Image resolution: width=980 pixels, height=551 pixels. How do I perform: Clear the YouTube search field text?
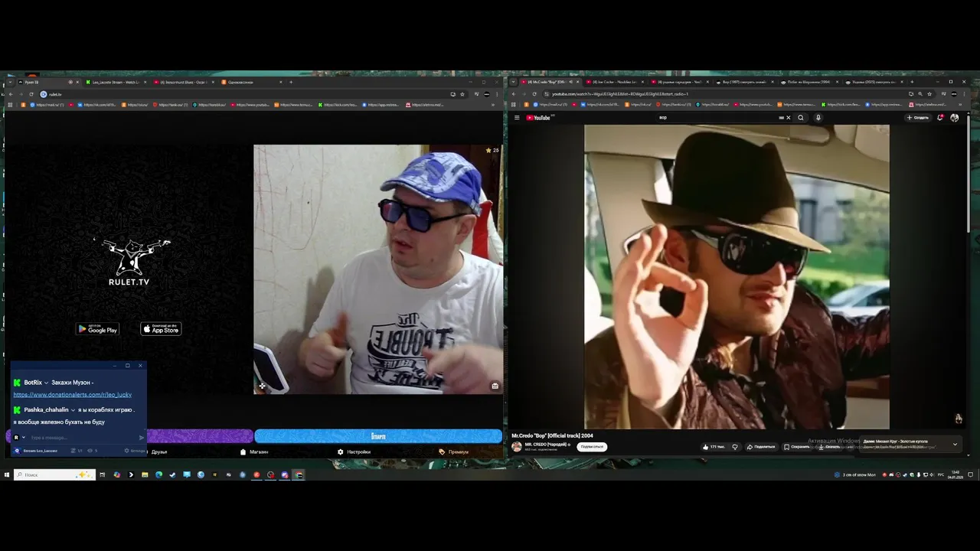pos(788,118)
